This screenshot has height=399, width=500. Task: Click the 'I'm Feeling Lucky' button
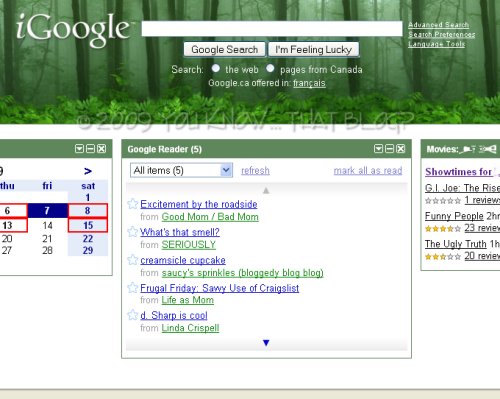pyautogui.click(x=313, y=49)
